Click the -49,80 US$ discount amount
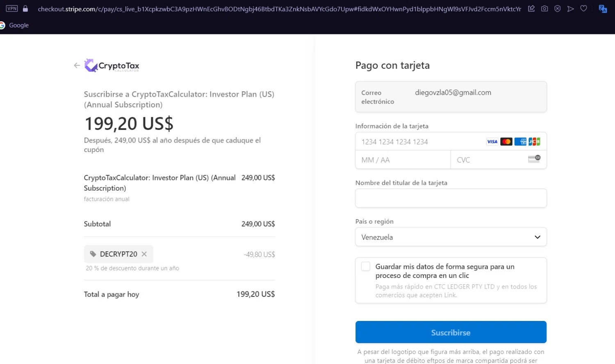Image resolution: width=615 pixels, height=364 pixels. [x=259, y=255]
